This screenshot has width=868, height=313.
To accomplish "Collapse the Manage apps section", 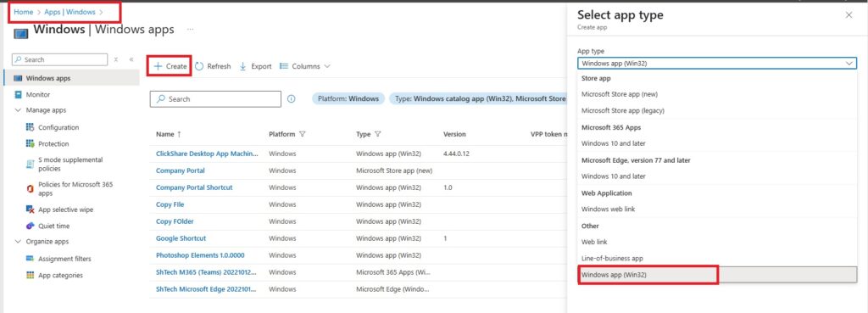I will pyautogui.click(x=19, y=110).
